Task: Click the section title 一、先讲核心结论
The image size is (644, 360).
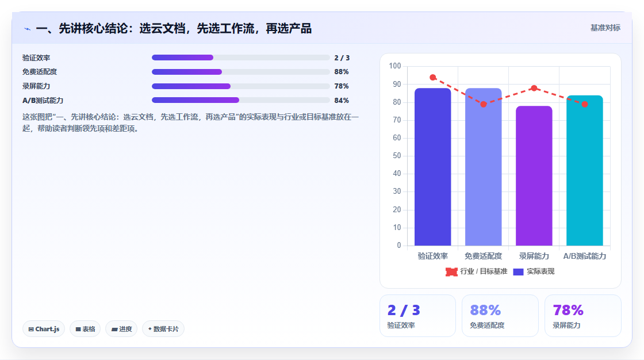Action: pyautogui.click(x=174, y=29)
